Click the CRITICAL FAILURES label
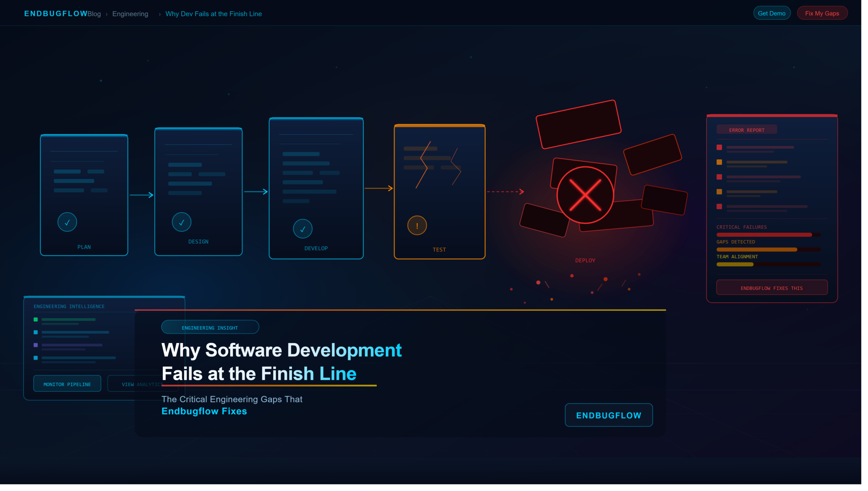Viewport: 868px width, 491px height. [x=742, y=227]
